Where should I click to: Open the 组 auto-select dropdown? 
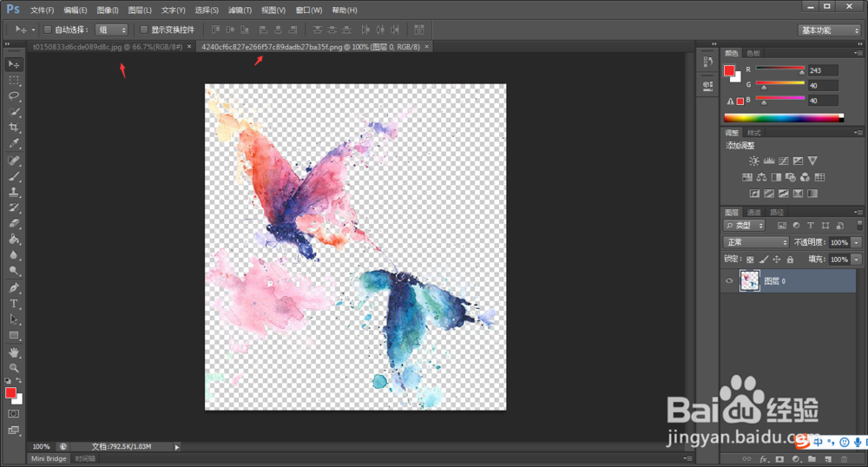pyautogui.click(x=111, y=30)
